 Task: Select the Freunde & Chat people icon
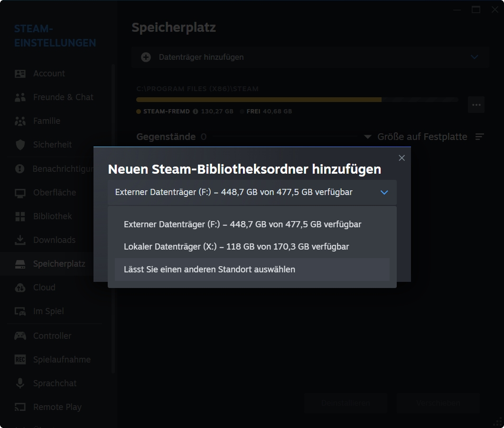[20, 97]
